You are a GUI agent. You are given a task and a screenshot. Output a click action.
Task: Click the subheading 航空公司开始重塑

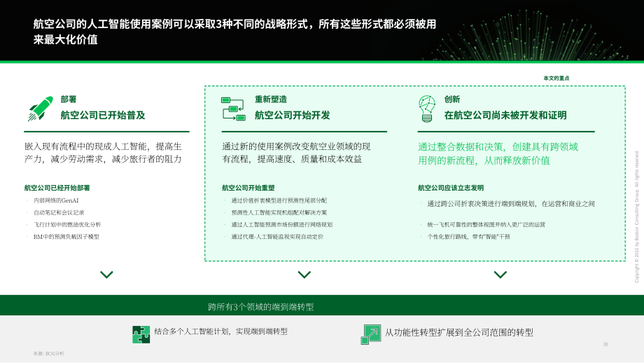(x=248, y=188)
